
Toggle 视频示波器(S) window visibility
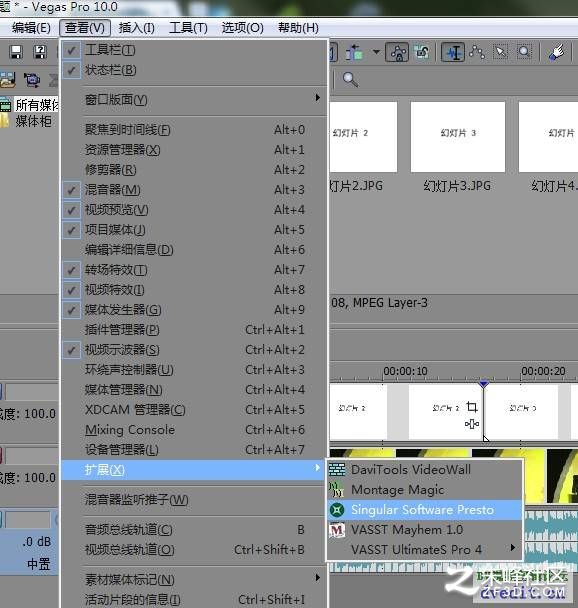click(x=194, y=350)
